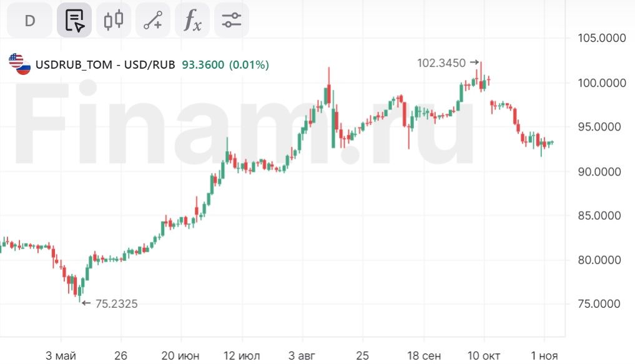Click the 85.0000 price axis label
The height and width of the screenshot is (364, 635).
click(x=602, y=216)
